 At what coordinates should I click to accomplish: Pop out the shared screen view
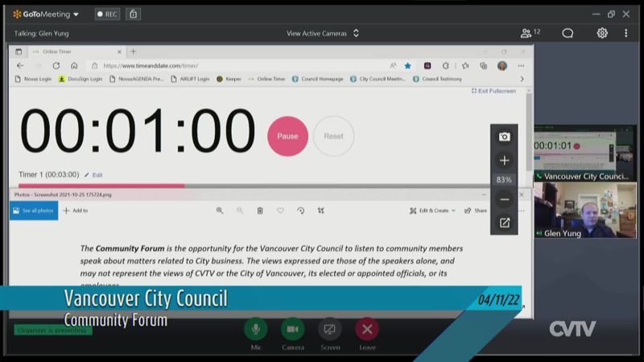(505, 223)
